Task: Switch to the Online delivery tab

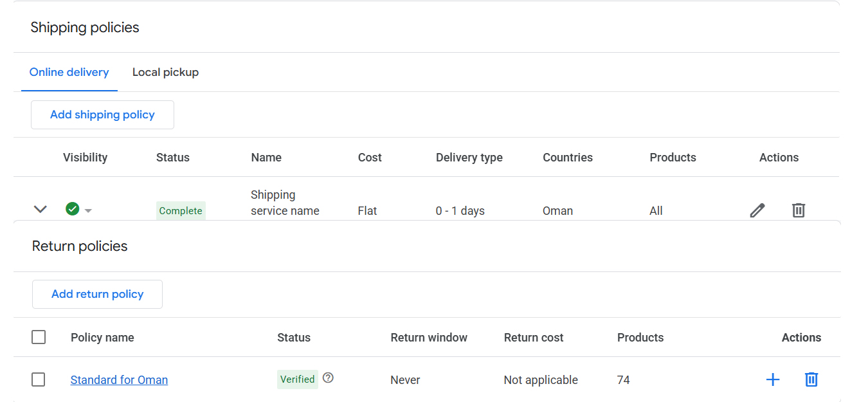Action: click(x=69, y=73)
